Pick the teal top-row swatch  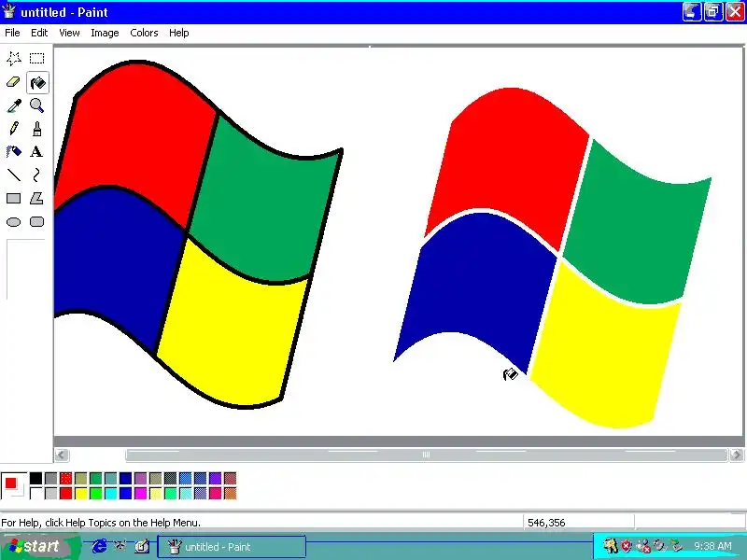[110, 478]
